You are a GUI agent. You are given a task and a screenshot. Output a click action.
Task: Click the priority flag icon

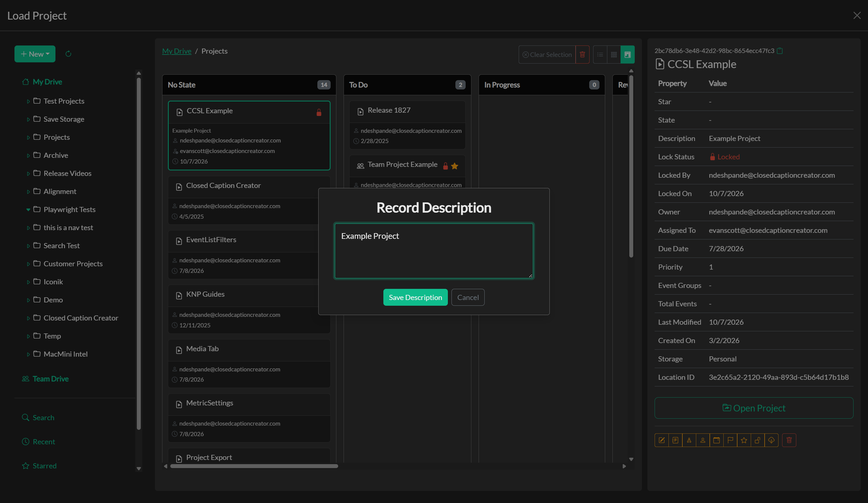tap(730, 440)
